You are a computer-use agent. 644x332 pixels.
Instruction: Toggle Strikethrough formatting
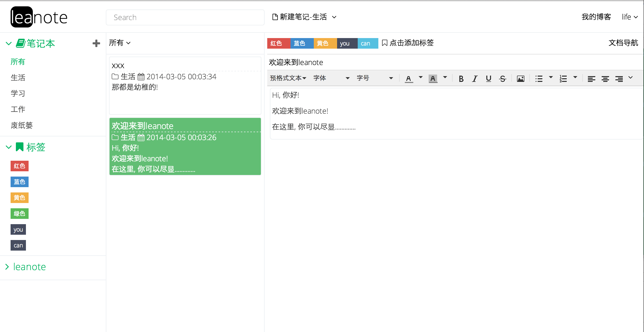502,79
